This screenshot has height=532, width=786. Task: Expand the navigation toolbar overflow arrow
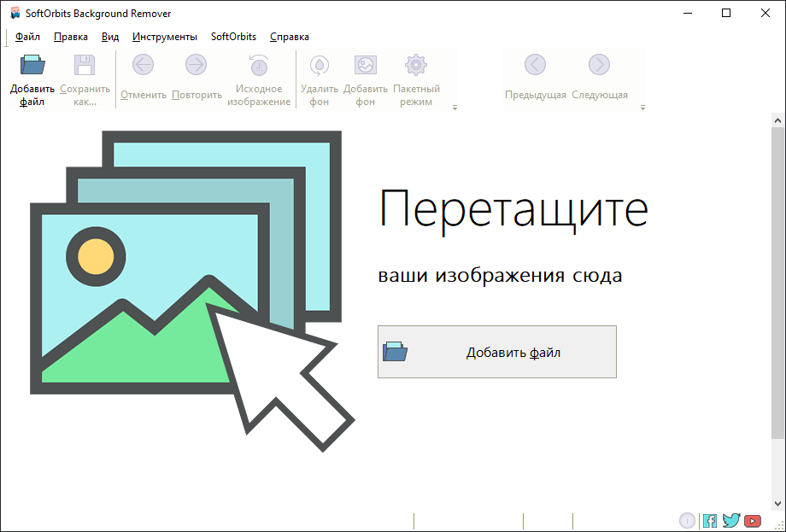[642, 108]
